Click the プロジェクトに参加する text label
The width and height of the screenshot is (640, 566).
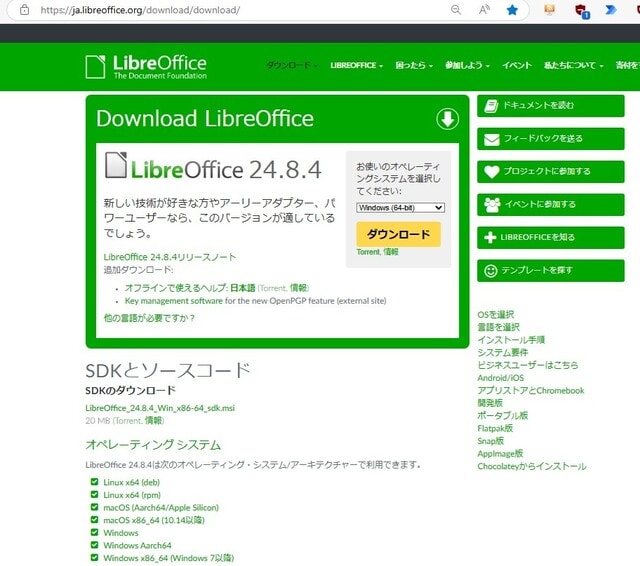[x=547, y=171]
